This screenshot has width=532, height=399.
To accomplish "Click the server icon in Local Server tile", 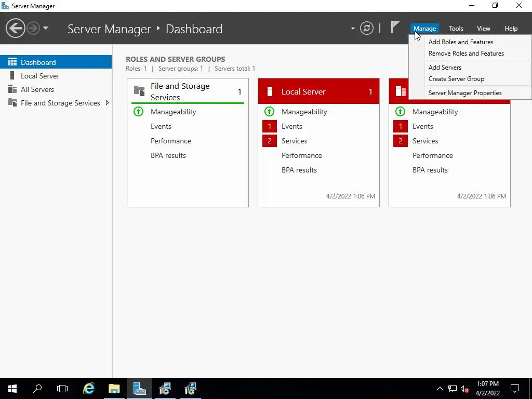I will 270,91.
